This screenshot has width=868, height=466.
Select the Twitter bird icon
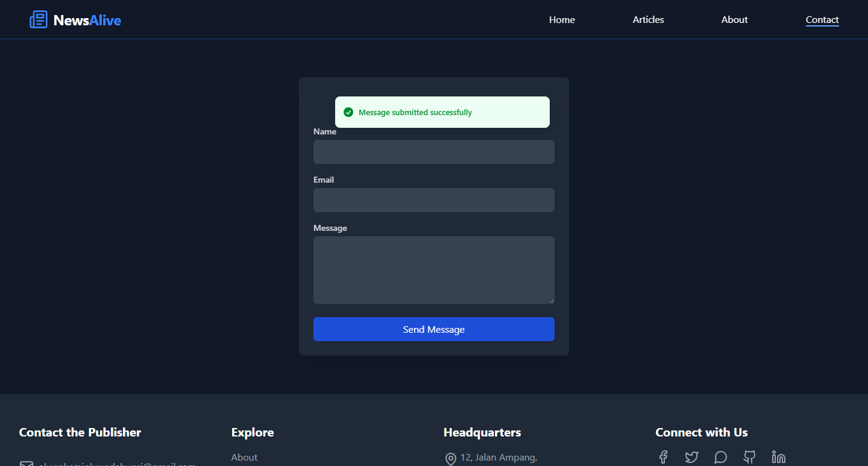tap(691, 457)
